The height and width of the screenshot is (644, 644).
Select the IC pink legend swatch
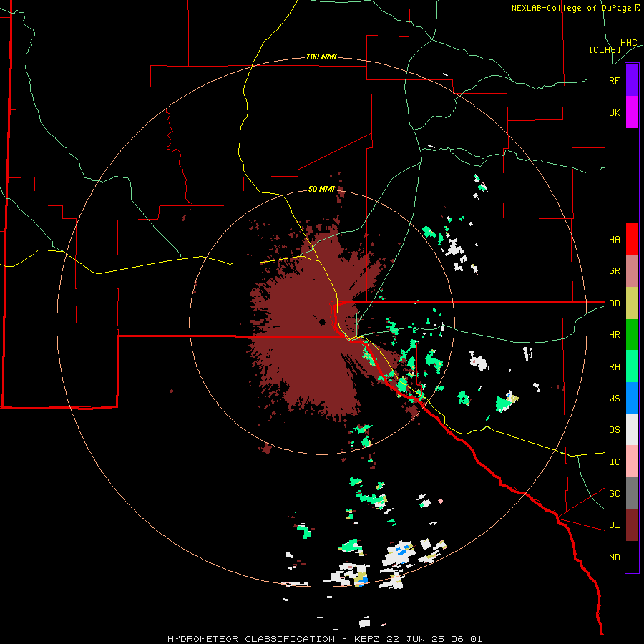(x=632, y=462)
